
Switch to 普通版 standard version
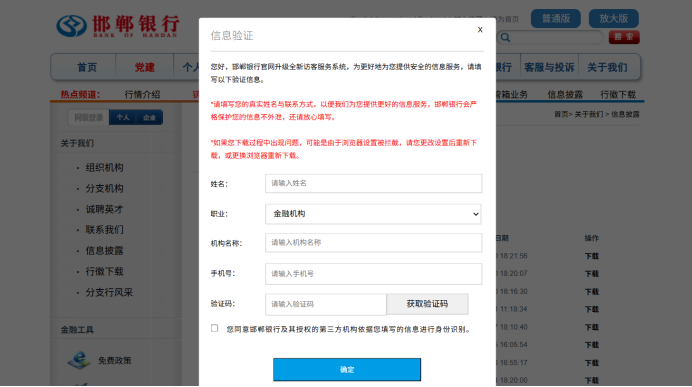556,19
